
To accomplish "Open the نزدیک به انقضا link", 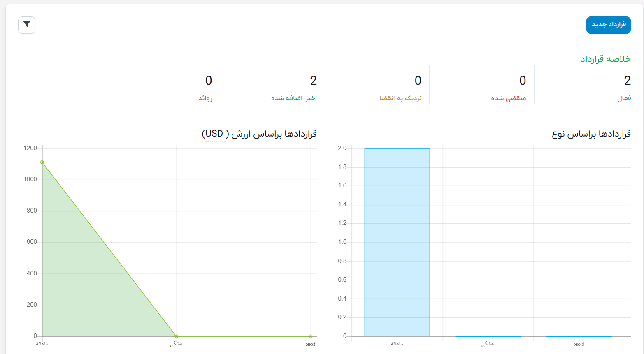I will click(400, 98).
